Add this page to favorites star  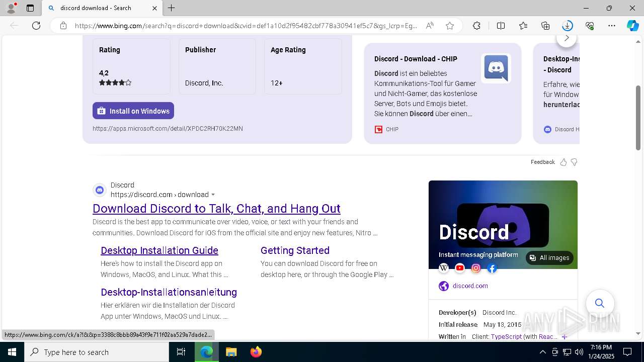coord(450,26)
